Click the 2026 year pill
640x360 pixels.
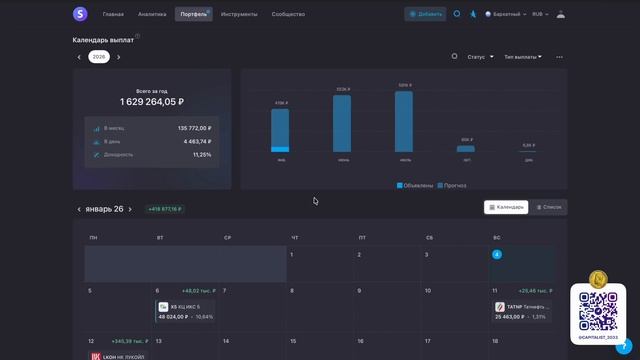pos(99,57)
